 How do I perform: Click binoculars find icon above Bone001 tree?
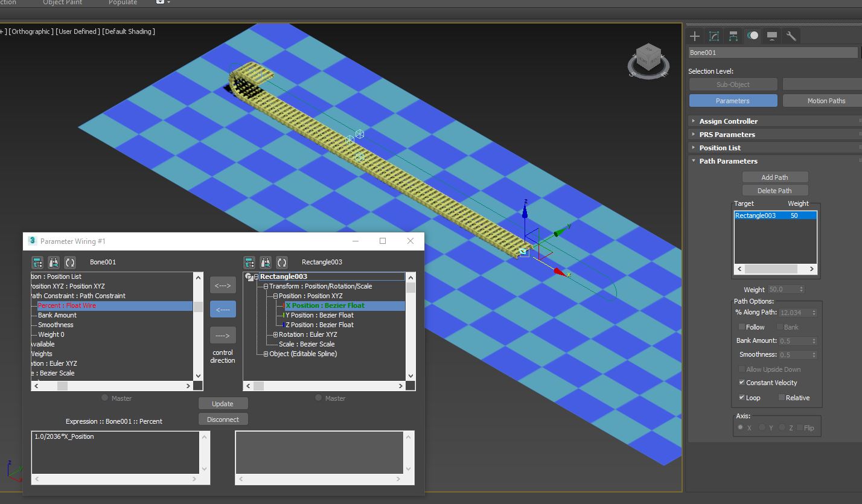pos(54,263)
